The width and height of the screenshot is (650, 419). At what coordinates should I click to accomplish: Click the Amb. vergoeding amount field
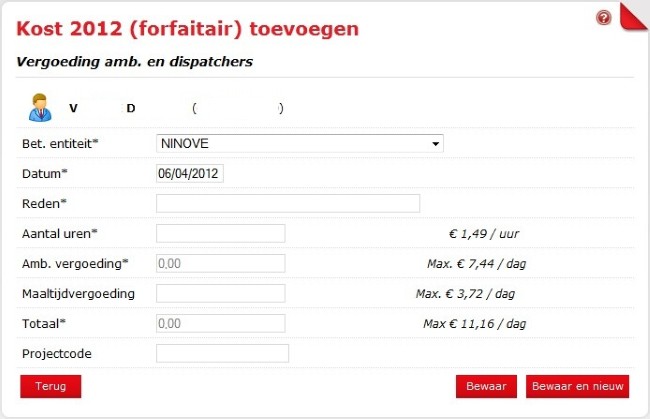coord(221,264)
